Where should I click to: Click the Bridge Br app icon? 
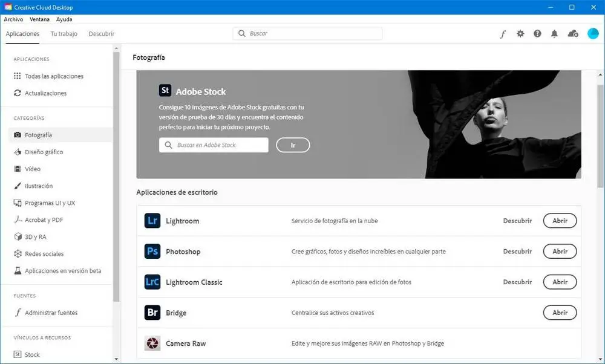(x=152, y=313)
